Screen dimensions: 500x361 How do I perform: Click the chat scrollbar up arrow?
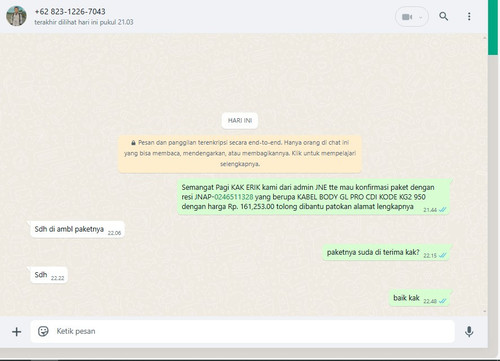click(484, 38)
